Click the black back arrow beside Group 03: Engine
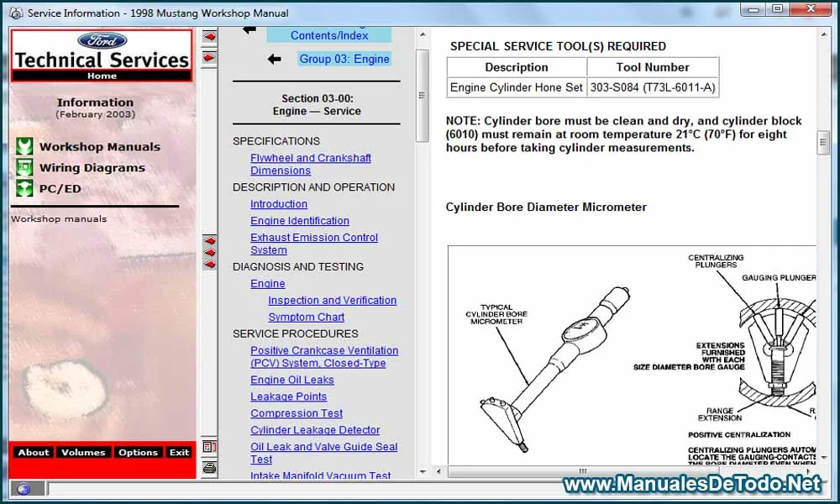This screenshot has width=840, height=504. pyautogui.click(x=274, y=59)
